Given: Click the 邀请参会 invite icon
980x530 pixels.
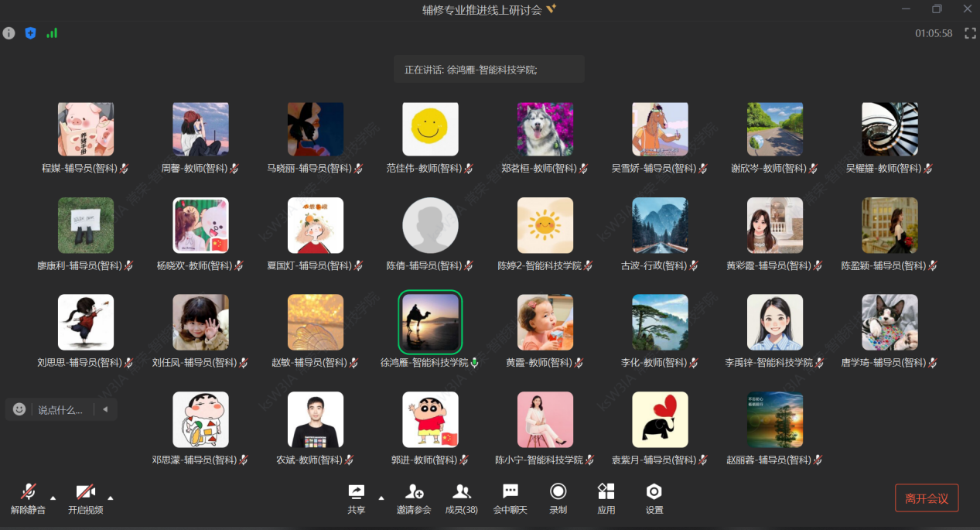Looking at the screenshot, I should point(414,498).
